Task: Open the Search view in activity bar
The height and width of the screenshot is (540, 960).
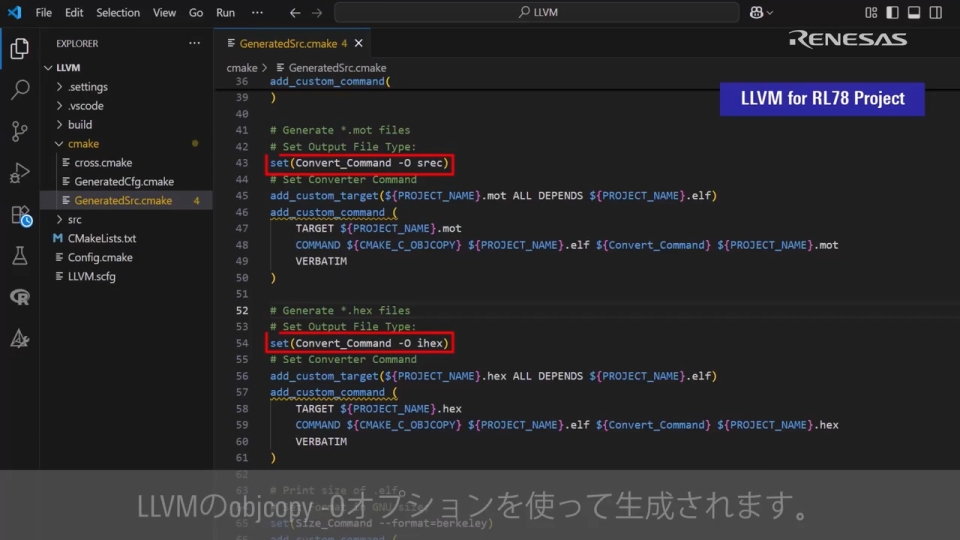Action: [x=19, y=90]
